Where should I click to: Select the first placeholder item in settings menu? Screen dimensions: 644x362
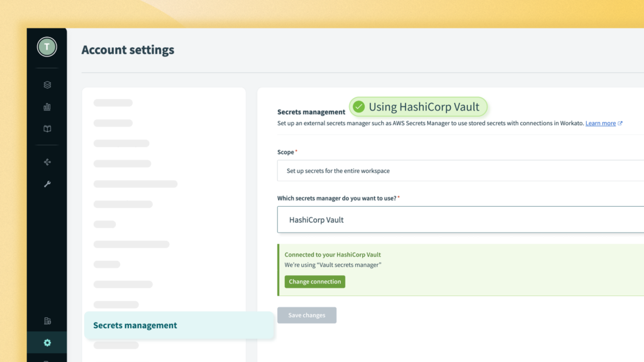click(113, 102)
